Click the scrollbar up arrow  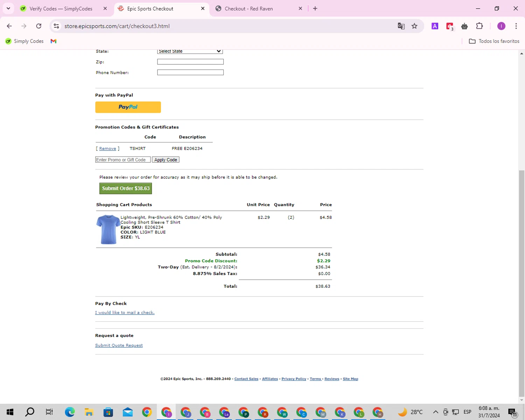521,54
